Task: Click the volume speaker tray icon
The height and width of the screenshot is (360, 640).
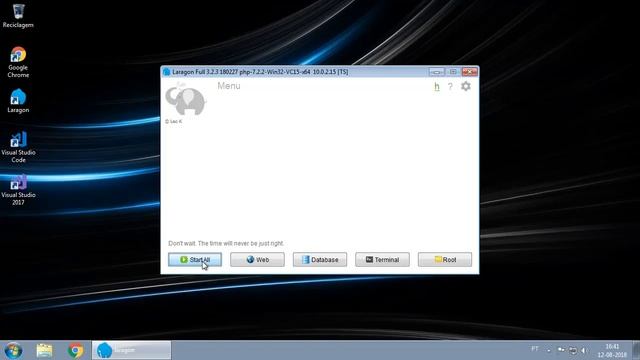Action: 584,351
